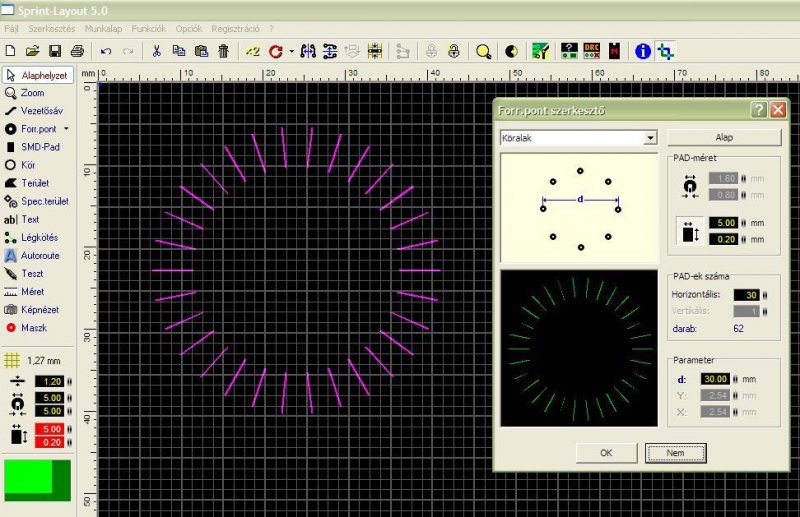
Task: Open the Opciók menu
Action: 189,29
